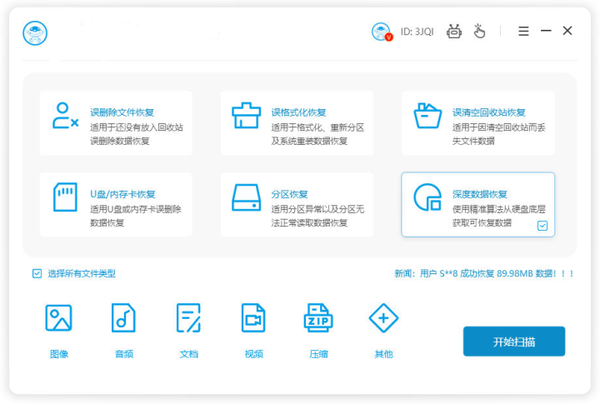
Task: Click the 压缩 label
Action: pos(318,354)
